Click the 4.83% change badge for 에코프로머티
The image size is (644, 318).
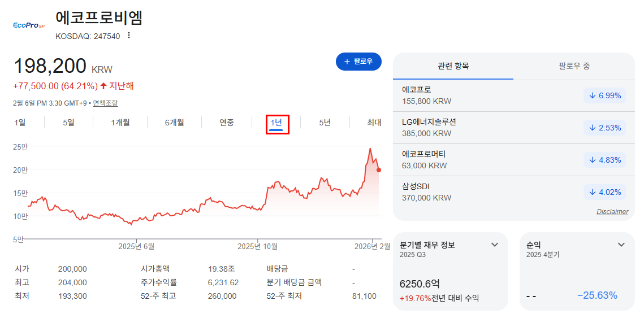(604, 160)
